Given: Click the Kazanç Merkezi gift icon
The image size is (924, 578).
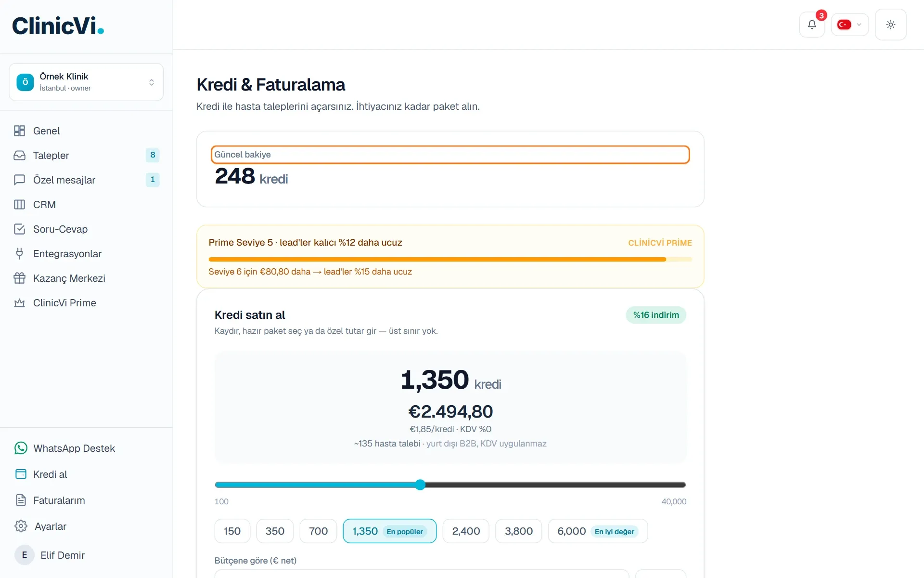Looking at the screenshot, I should click(20, 278).
